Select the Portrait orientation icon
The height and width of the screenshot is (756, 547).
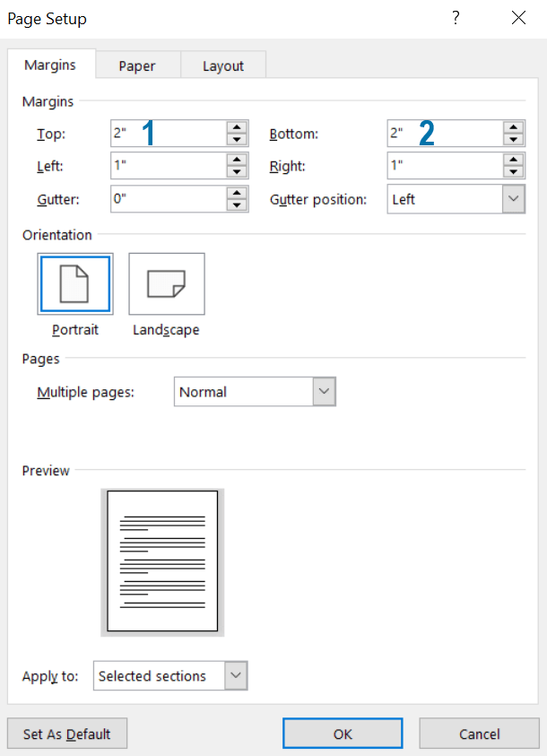coord(75,283)
